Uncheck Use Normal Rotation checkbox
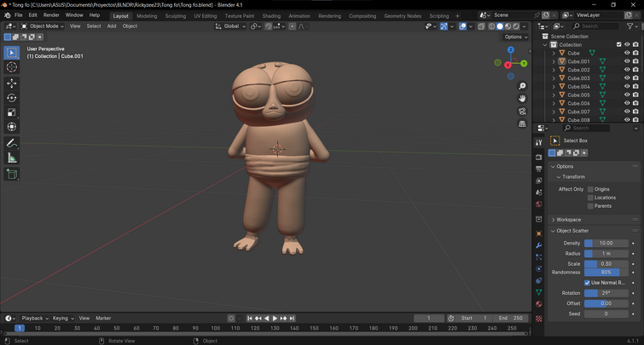The height and width of the screenshot is (345, 644). (x=588, y=283)
